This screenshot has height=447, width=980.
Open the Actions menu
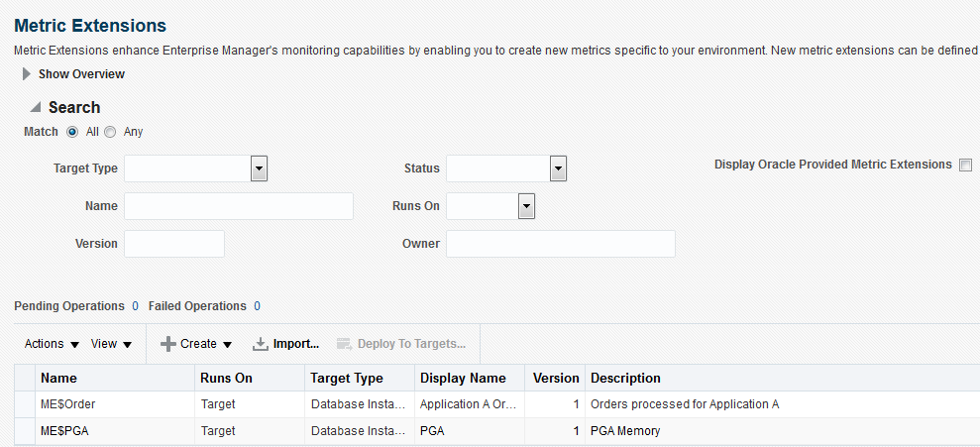(x=52, y=344)
